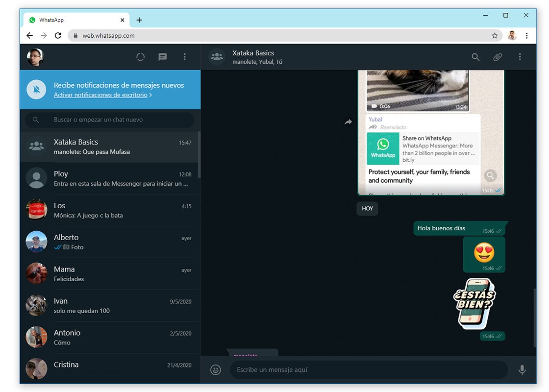549x392 pixels.
Task: Open a new browser tab
Action: click(x=139, y=20)
